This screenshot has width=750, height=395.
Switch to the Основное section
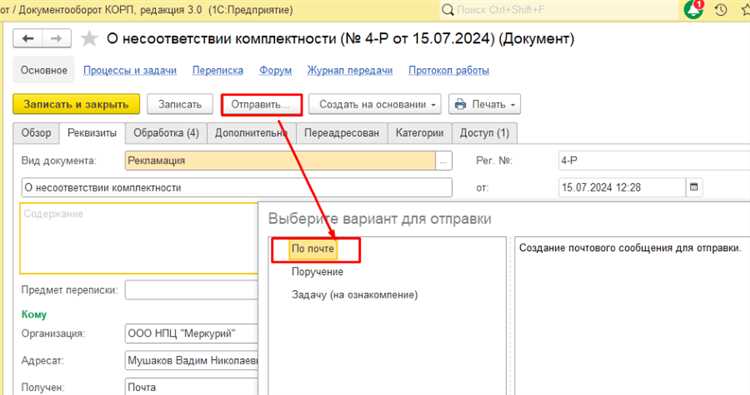[x=44, y=70]
